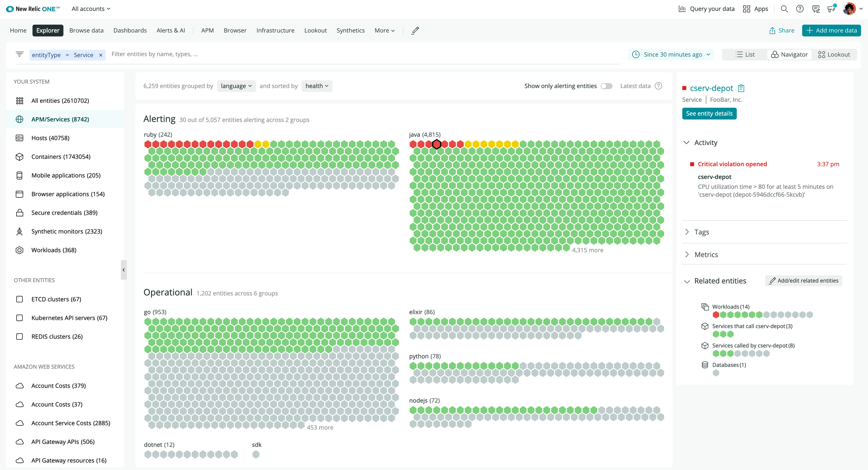This screenshot has width=868, height=470.
Task: Open the global search magnifier icon
Action: pyautogui.click(x=784, y=9)
